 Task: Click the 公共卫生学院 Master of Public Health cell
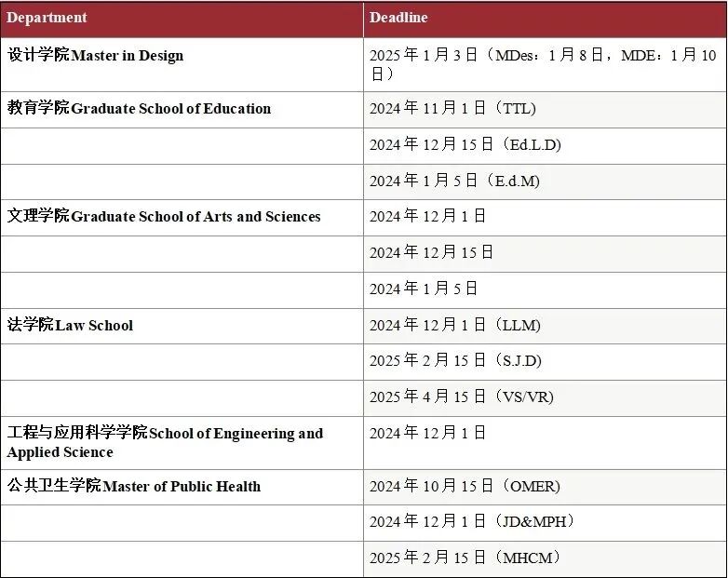(182, 487)
